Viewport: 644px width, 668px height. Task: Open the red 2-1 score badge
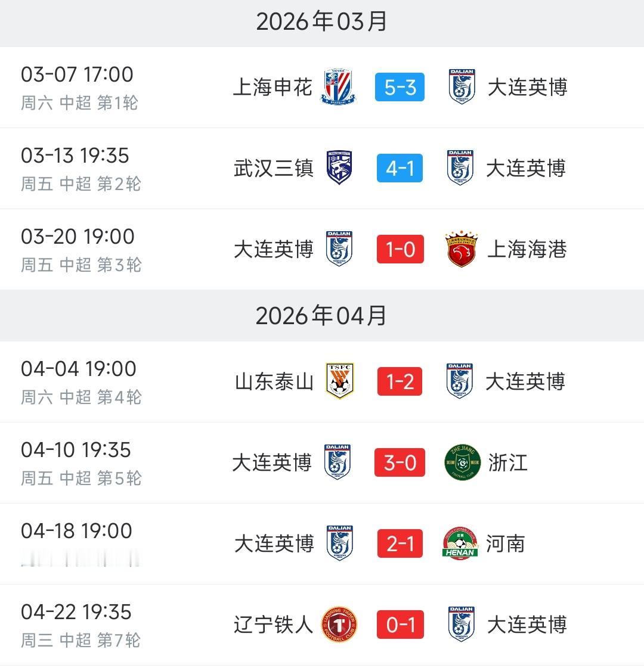(400, 543)
